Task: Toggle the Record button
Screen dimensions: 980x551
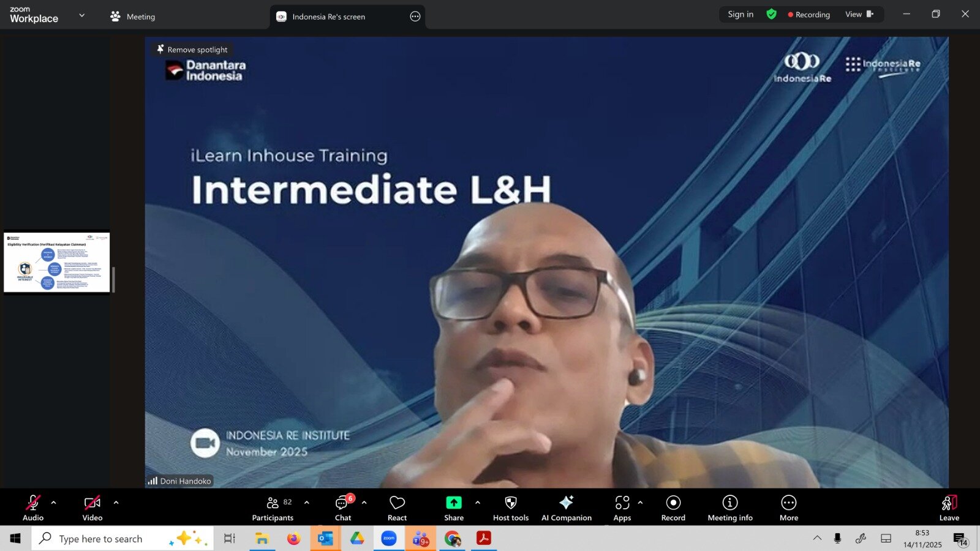Action: [x=673, y=508]
